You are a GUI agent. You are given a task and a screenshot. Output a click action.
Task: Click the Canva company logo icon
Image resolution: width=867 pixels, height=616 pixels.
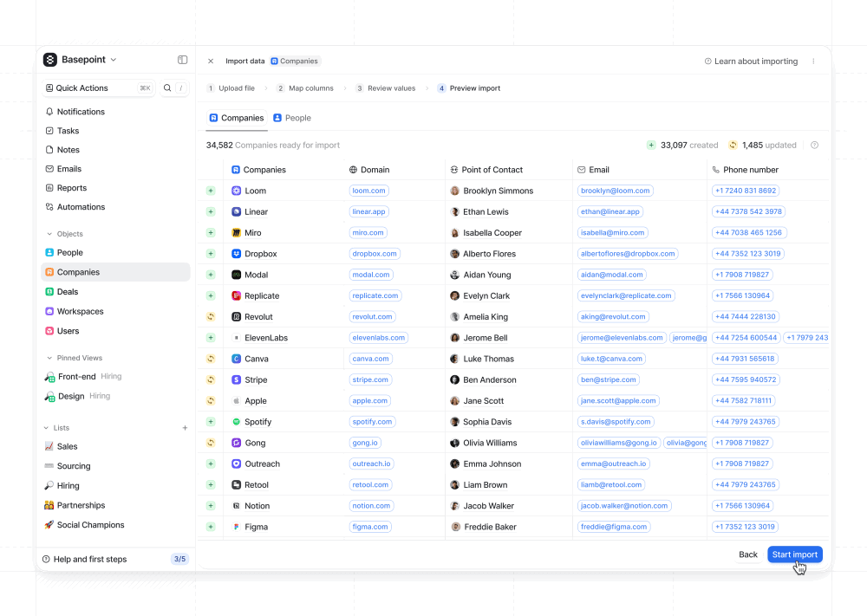coord(236,359)
